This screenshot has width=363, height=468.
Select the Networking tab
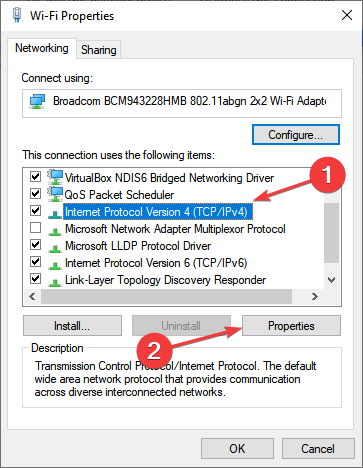[x=42, y=48]
